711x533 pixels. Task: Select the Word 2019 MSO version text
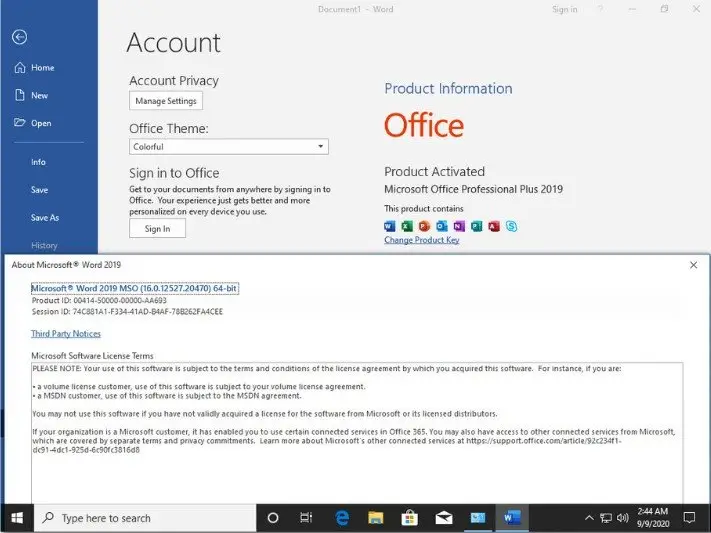(135, 288)
